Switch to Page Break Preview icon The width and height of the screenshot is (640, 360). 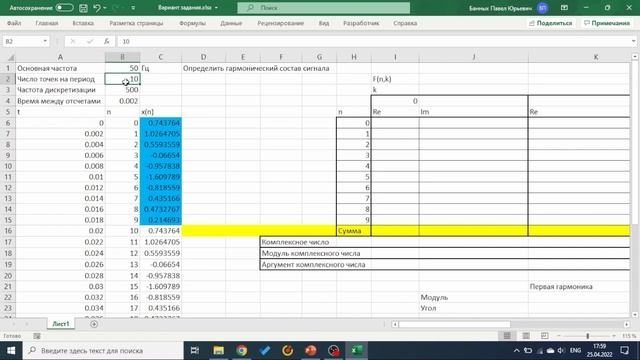[544, 336]
